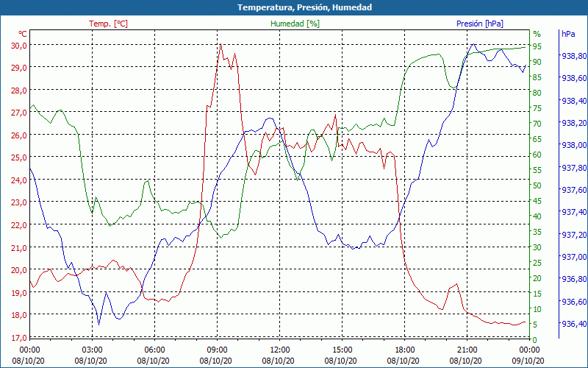
Task: Click the "25" humidity axis tick
Action: 537,263
